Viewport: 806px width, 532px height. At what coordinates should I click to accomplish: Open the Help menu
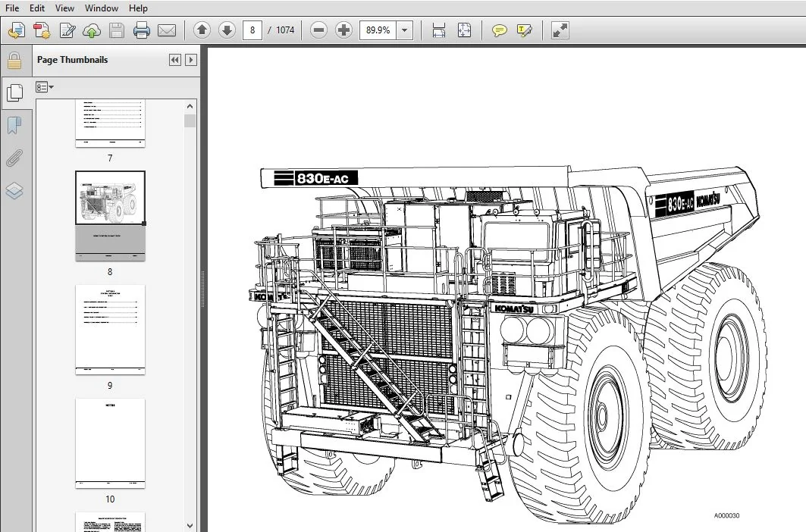tap(138, 8)
